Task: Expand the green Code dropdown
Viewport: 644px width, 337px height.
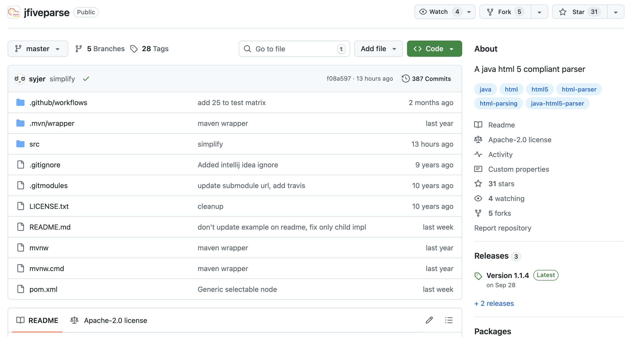Action: tap(434, 49)
